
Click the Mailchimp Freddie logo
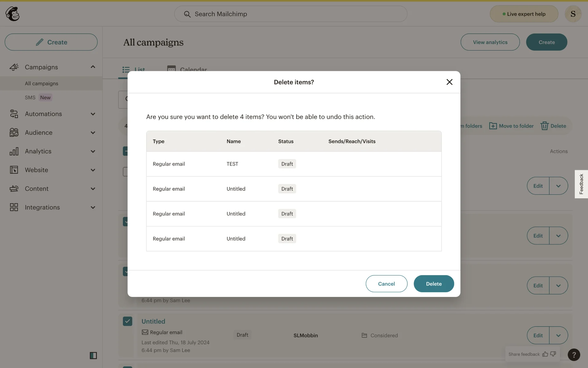pos(13,14)
